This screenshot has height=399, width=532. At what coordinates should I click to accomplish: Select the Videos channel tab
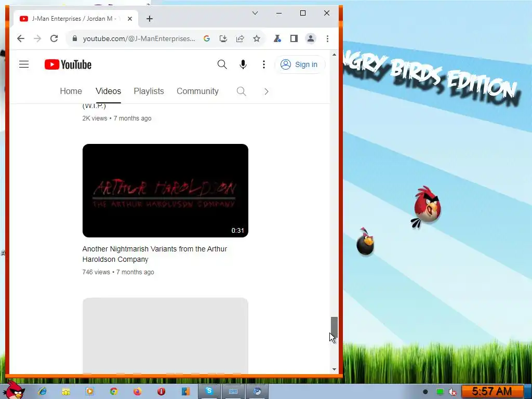[108, 91]
